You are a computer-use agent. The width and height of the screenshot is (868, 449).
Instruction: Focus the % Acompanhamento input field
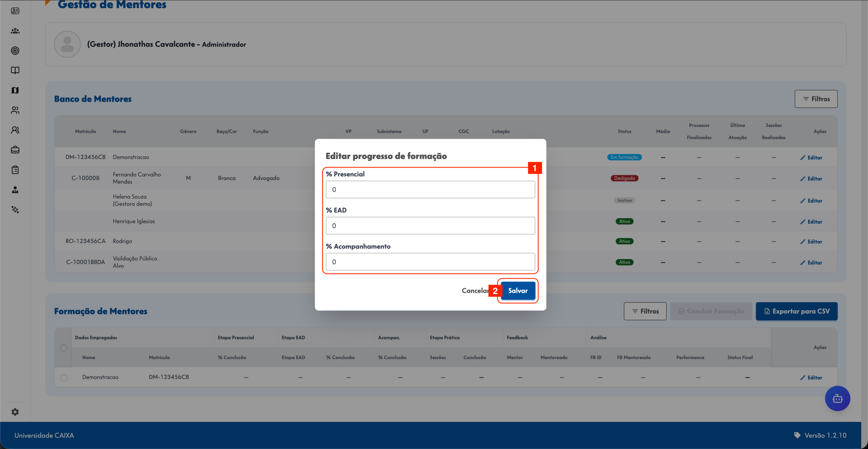[430, 262]
